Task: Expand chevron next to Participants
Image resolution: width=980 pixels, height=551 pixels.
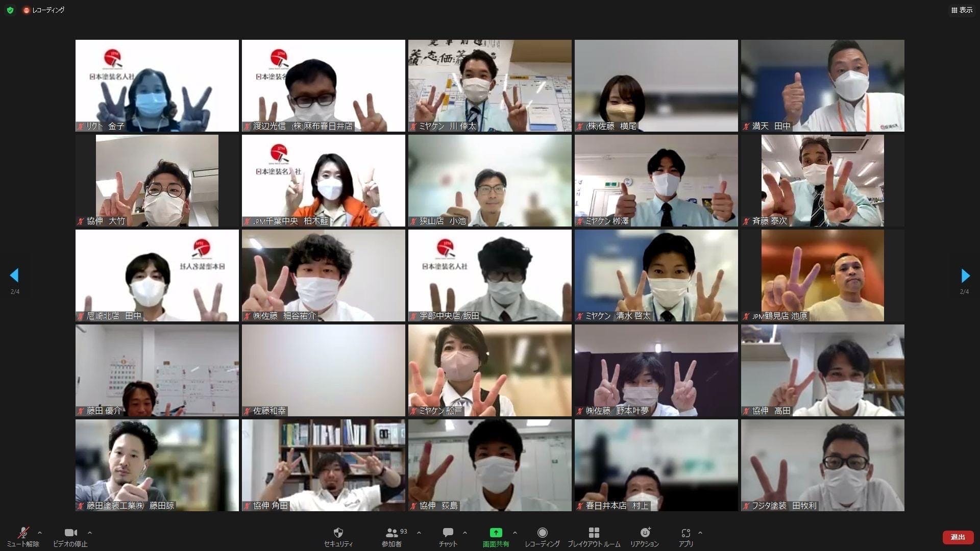Action: (x=419, y=533)
